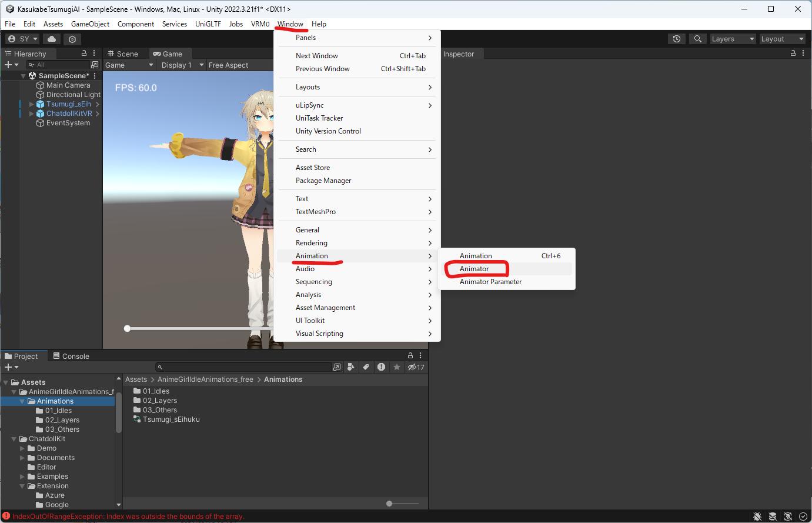Click the slider handle in Game view
The image size is (812, 523).
point(127,328)
